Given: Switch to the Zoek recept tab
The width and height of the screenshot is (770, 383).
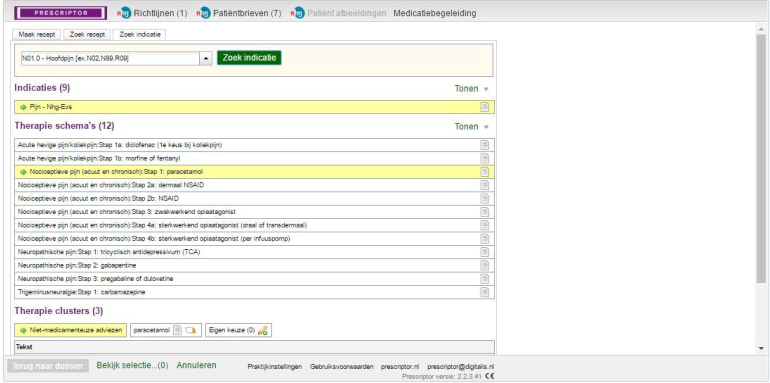Looking at the screenshot, I should tap(87, 34).
